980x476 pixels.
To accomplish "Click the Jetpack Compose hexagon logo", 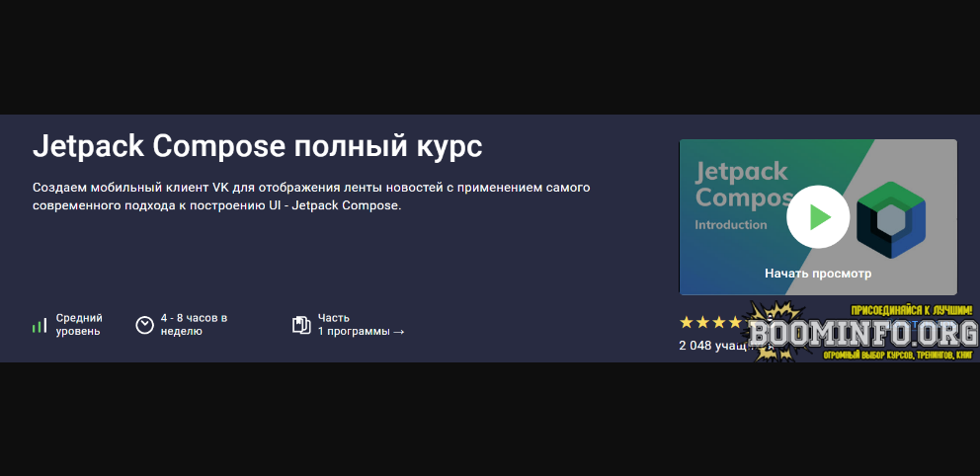I will tap(891, 220).
